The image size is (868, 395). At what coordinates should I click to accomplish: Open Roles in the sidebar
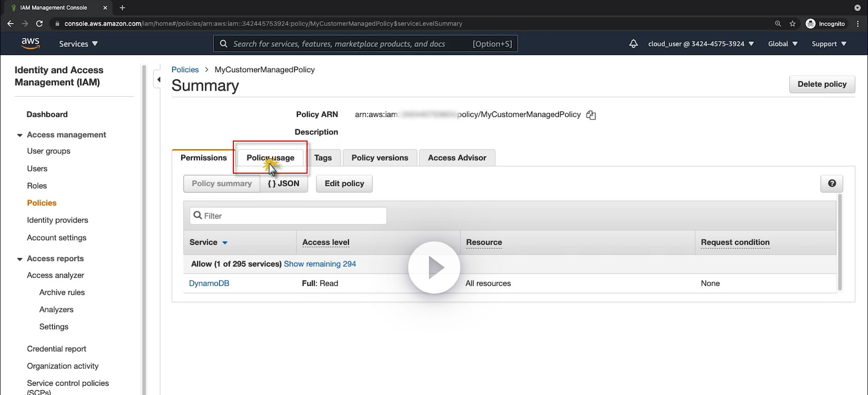click(37, 186)
